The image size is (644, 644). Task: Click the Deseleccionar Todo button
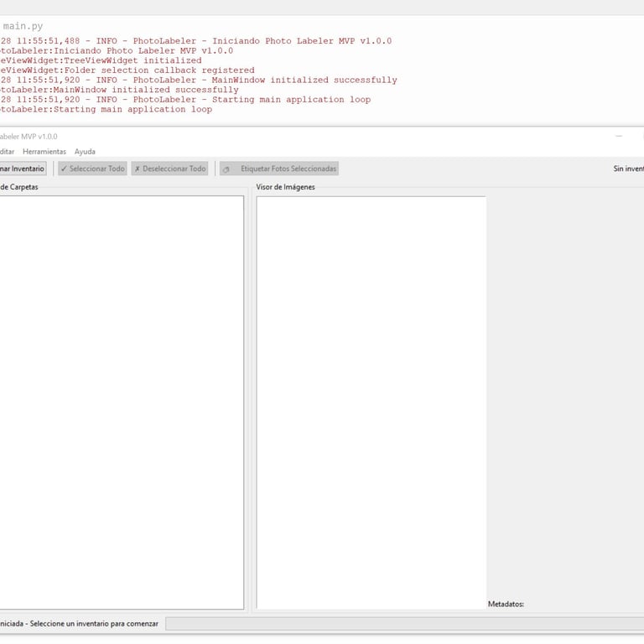169,169
